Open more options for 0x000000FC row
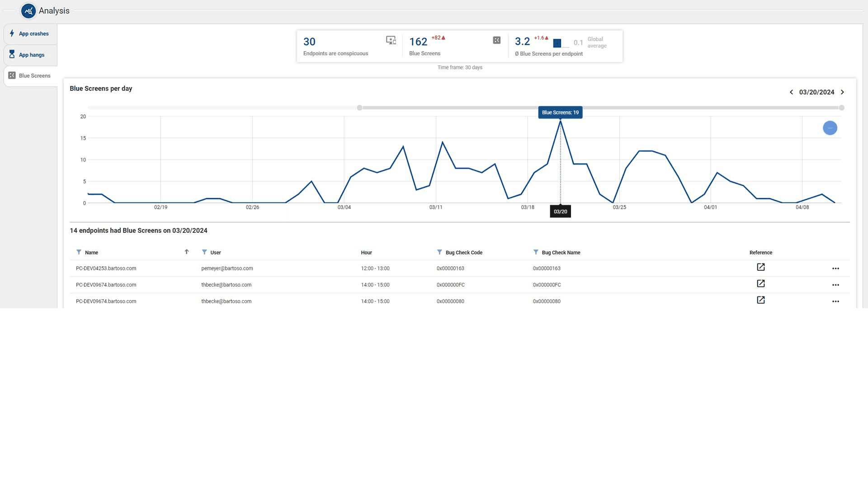The height and width of the screenshot is (488, 868). click(x=835, y=285)
